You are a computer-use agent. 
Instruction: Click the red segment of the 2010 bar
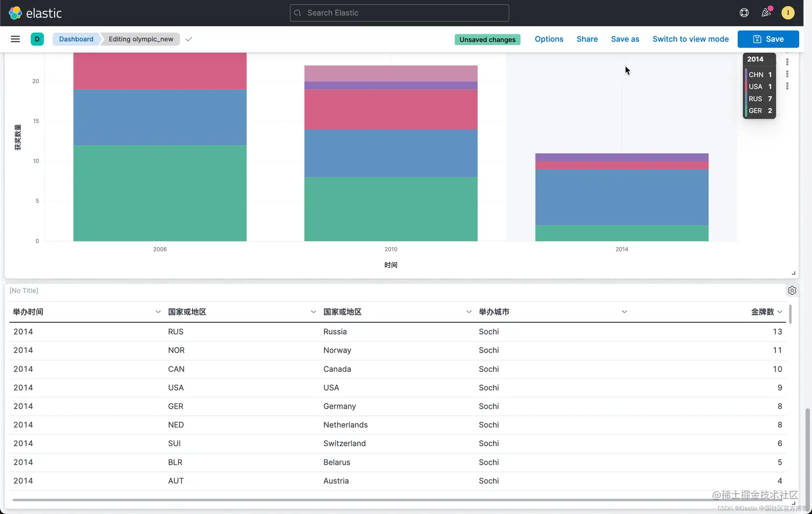[391, 110]
